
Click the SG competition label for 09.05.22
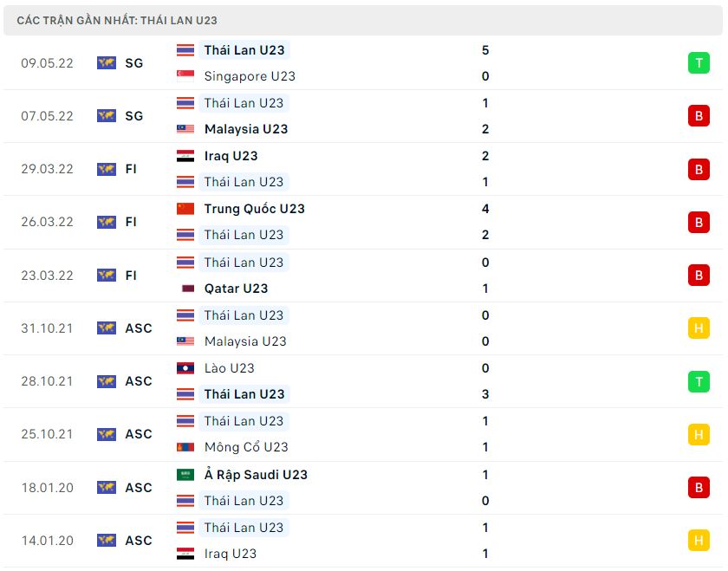pyautogui.click(x=133, y=63)
